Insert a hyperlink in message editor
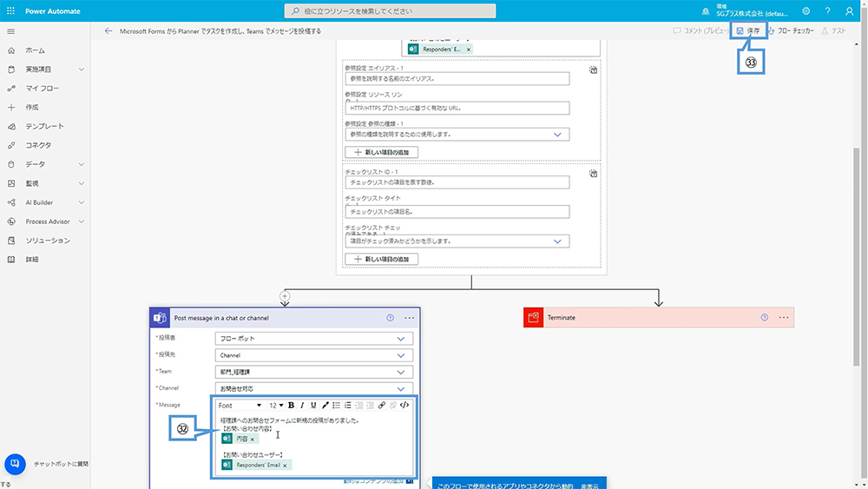Screen dimensions: 868x489 [x=382, y=406]
